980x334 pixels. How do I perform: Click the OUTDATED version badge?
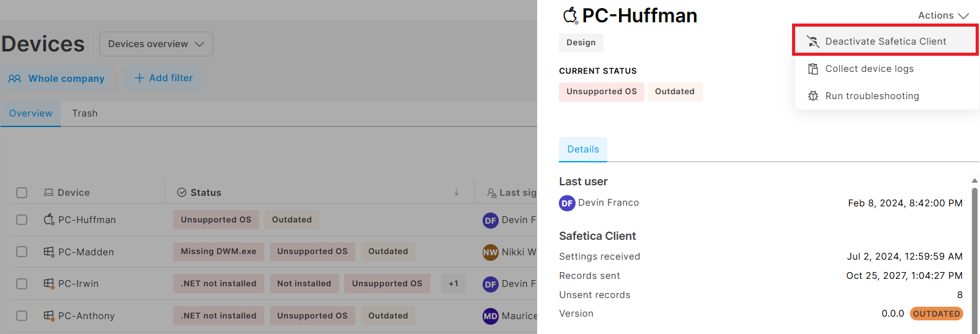[x=936, y=314]
